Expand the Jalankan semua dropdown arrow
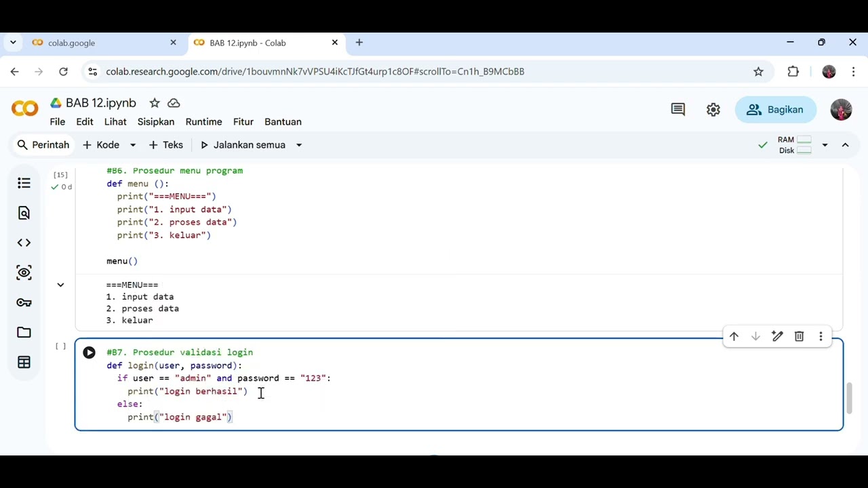The image size is (868, 488). 298,145
